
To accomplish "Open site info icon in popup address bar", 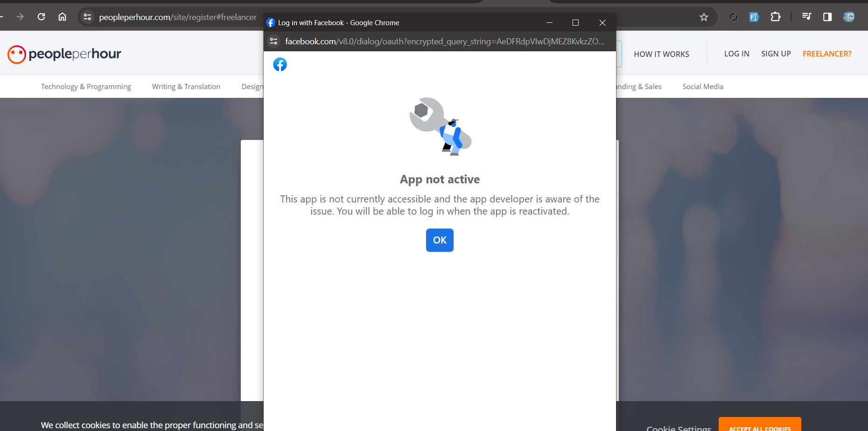I will [x=274, y=42].
